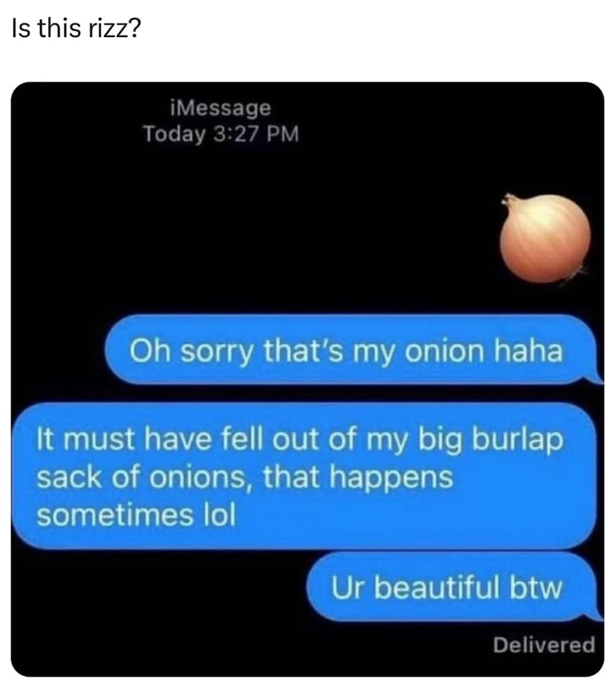Viewport: 616px width, 688px height.
Task: Select the 'Ur beautiful btw' message bubble
Action: [x=454, y=586]
